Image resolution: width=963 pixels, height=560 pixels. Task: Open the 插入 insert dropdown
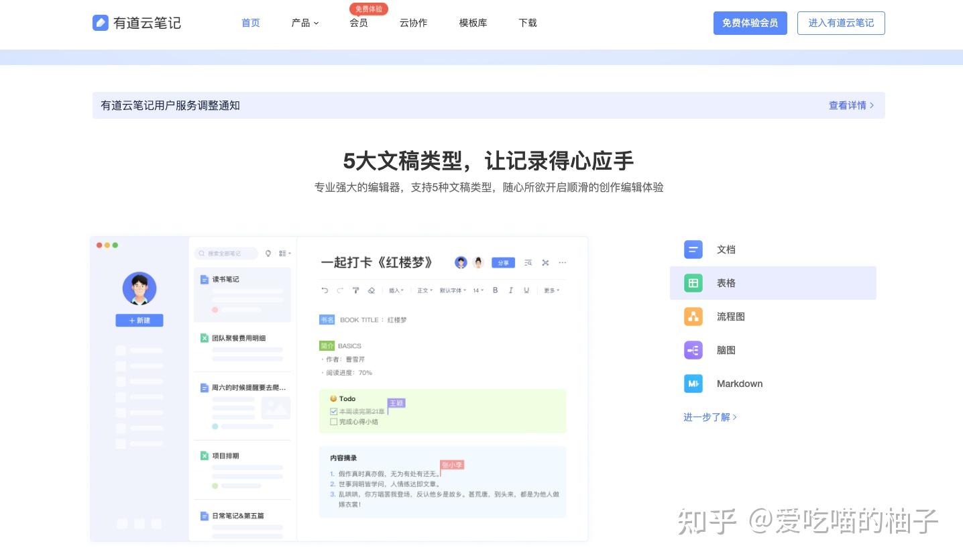click(396, 290)
